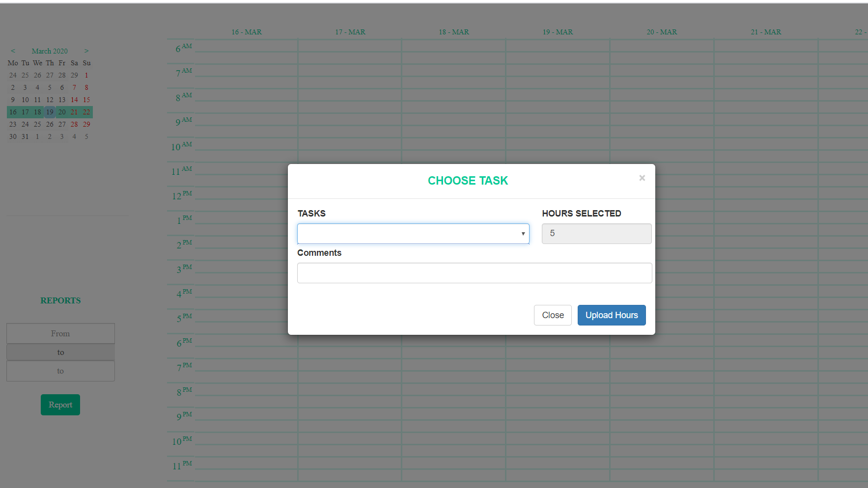Click the Hours Selected field
The width and height of the screenshot is (868, 488).
(596, 234)
